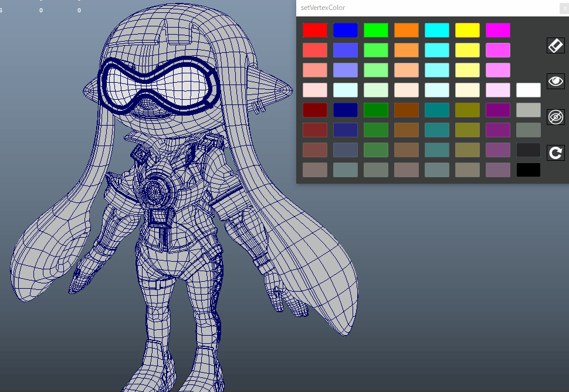Click the setVertexColor window title

click(323, 8)
